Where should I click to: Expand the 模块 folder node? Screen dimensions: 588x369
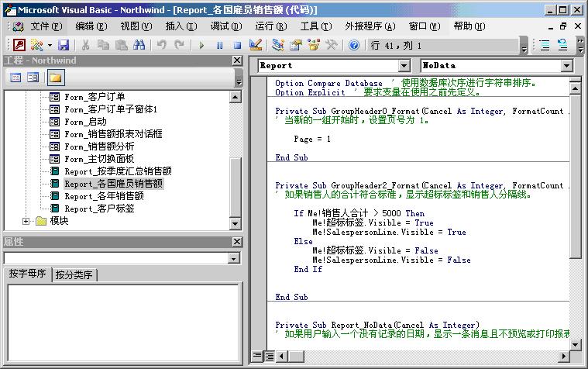[x=26, y=221]
